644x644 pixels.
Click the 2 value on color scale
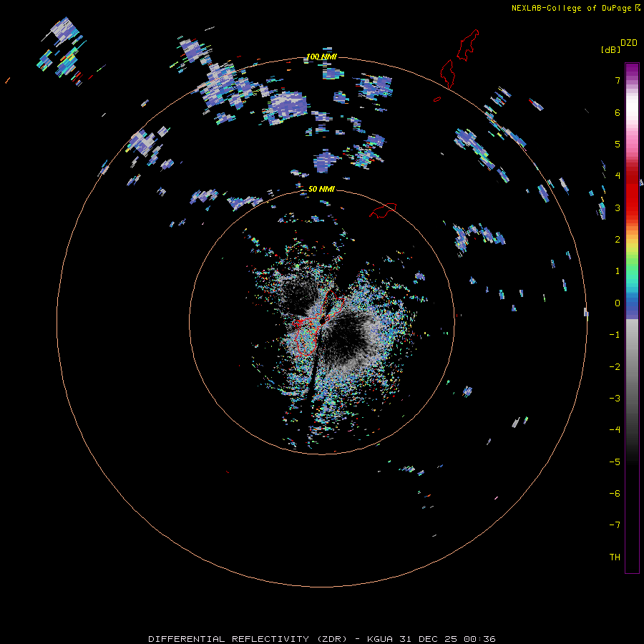[x=618, y=240]
